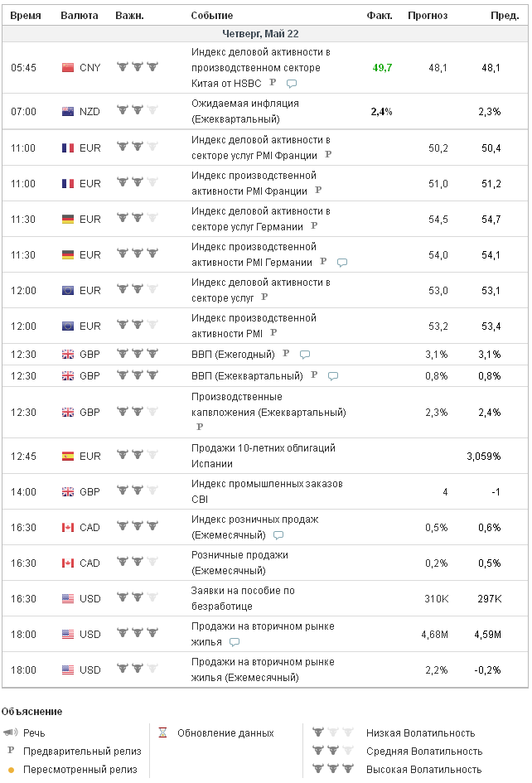The height and width of the screenshot is (783, 532).
Task: Click the comment bubble for GBP quarterly GDP
Action: pos(333,376)
